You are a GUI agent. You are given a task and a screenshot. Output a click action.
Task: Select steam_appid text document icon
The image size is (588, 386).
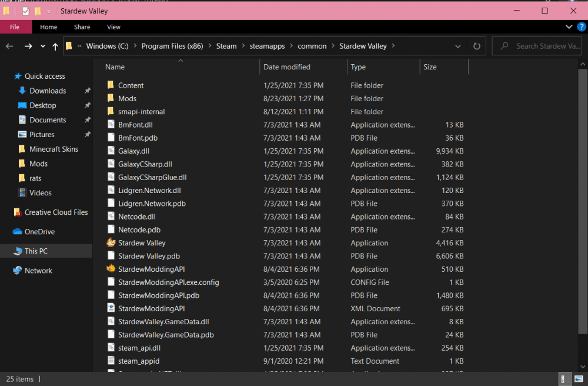[111, 361]
